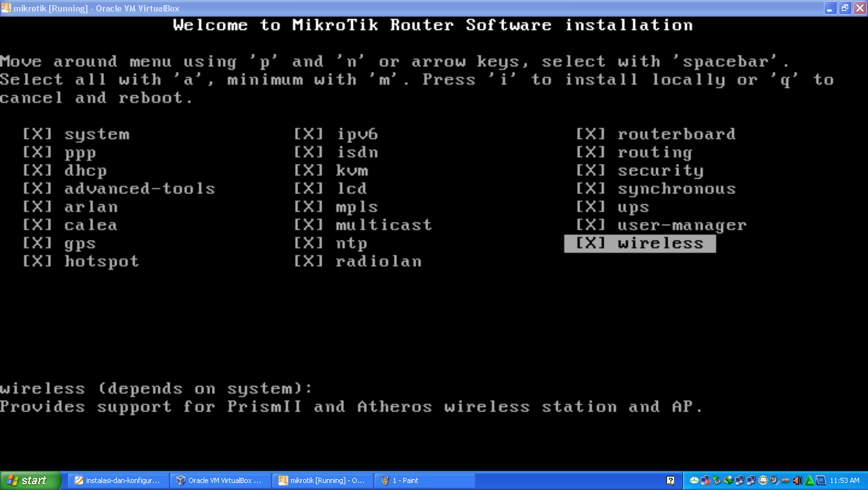Click the 'wireless (depends on system):' line
The height and width of the screenshot is (490, 868).
[x=157, y=389]
